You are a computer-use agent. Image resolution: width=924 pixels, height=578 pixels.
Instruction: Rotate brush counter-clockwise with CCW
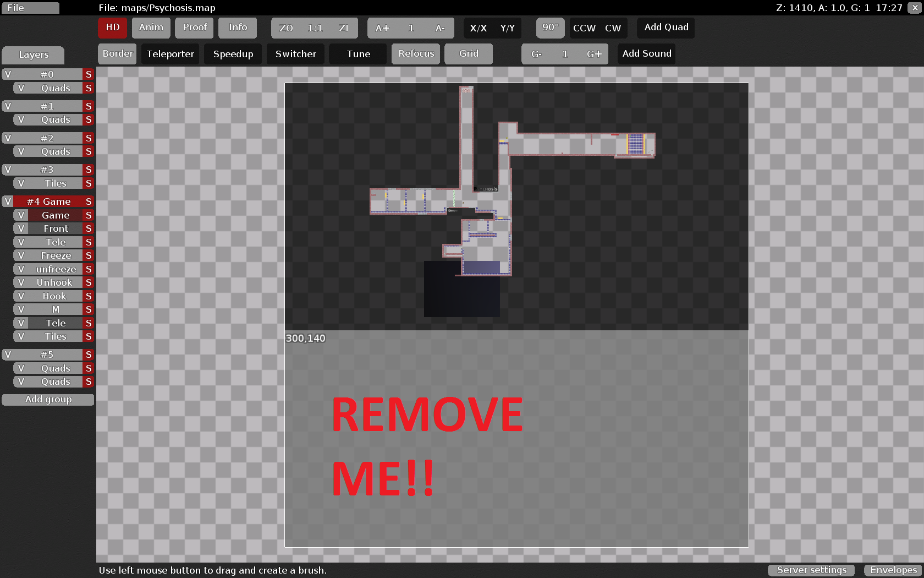(584, 28)
